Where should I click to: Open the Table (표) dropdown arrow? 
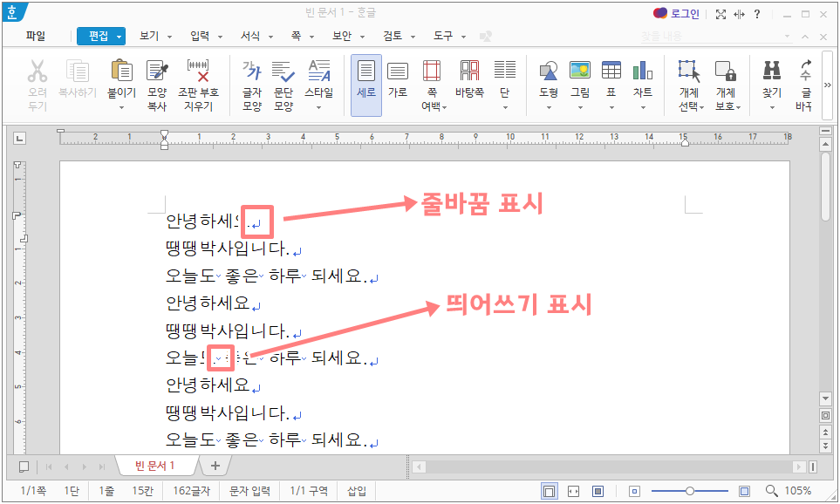coord(611,107)
